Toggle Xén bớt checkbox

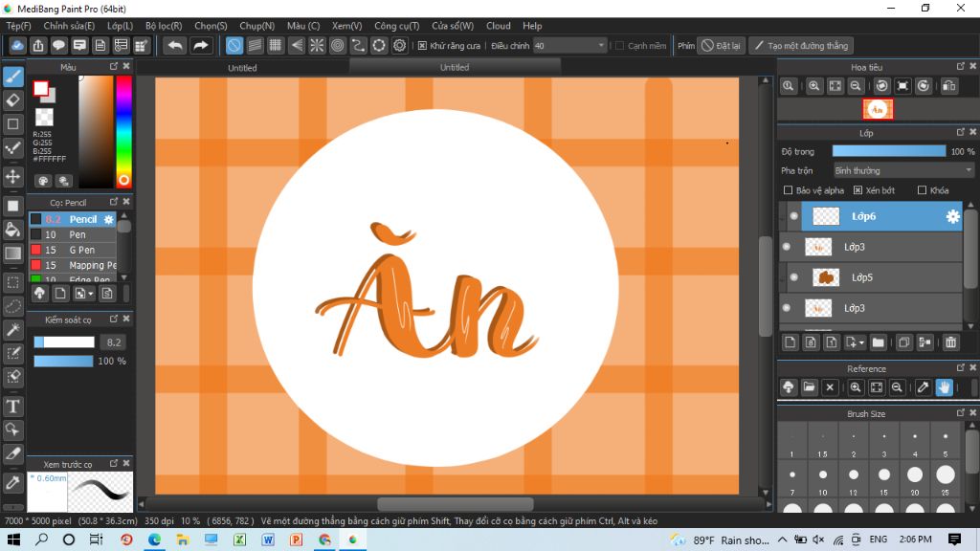[x=857, y=190]
